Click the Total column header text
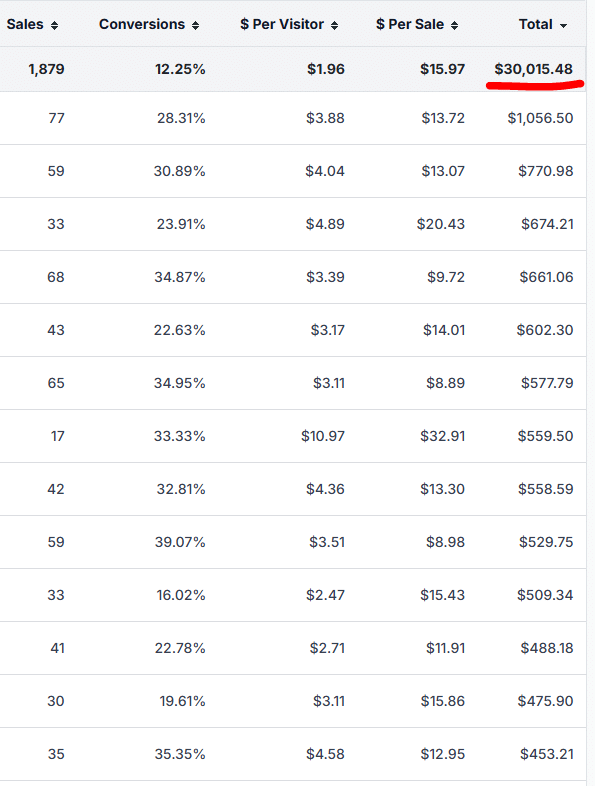Viewport: 595px width, 786px height. coord(535,24)
